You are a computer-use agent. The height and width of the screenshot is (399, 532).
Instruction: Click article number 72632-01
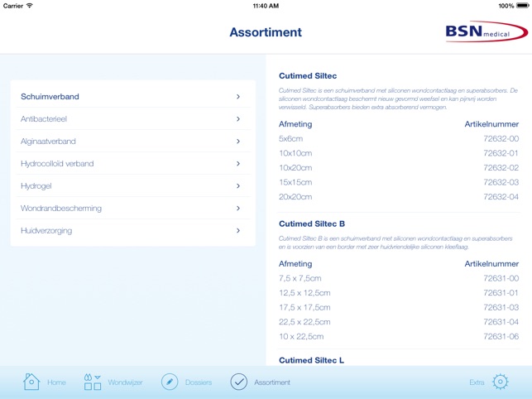(x=501, y=153)
